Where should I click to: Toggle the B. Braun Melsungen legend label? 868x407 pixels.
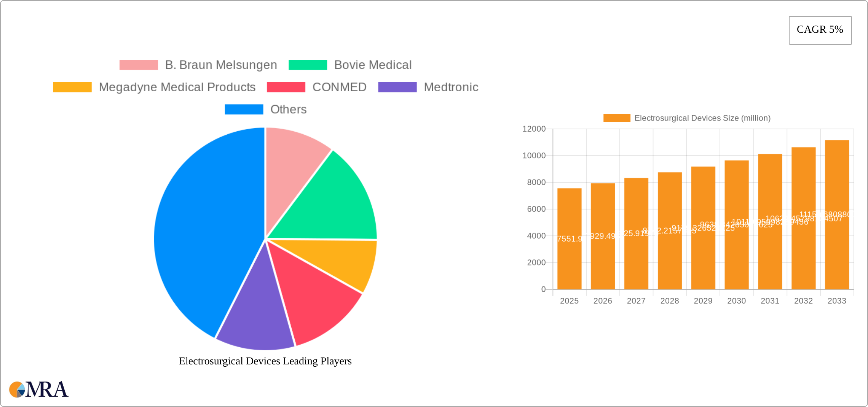[221, 65]
